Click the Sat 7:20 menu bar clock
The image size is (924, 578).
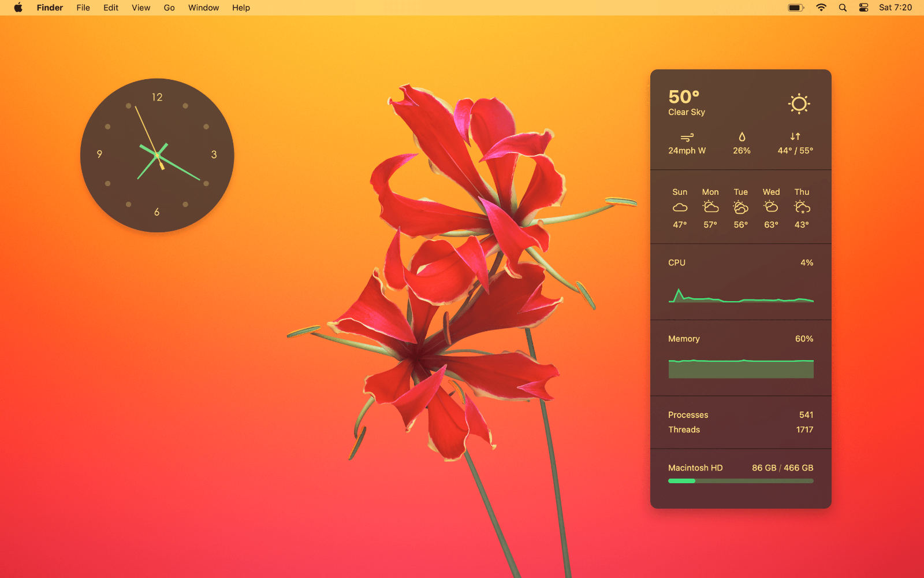pos(895,8)
